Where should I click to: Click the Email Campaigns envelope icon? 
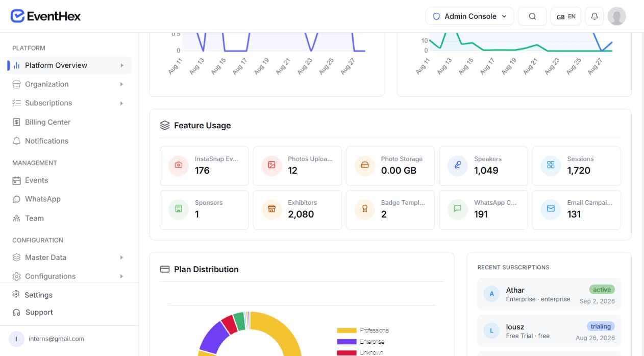coord(551,209)
